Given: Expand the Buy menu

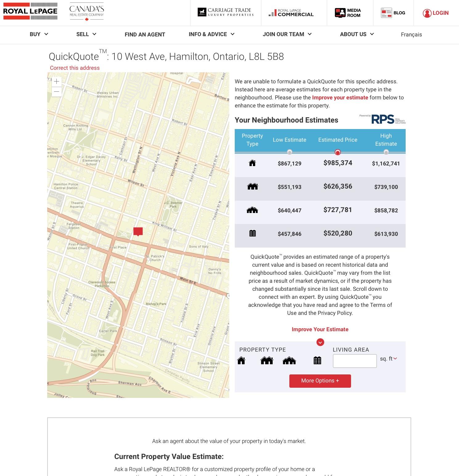Looking at the screenshot, I should (39, 34).
